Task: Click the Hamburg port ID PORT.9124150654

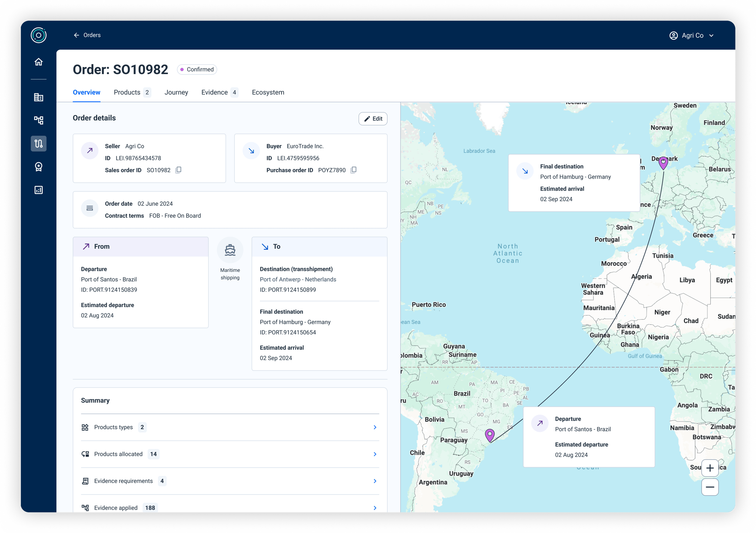Action: [288, 333]
